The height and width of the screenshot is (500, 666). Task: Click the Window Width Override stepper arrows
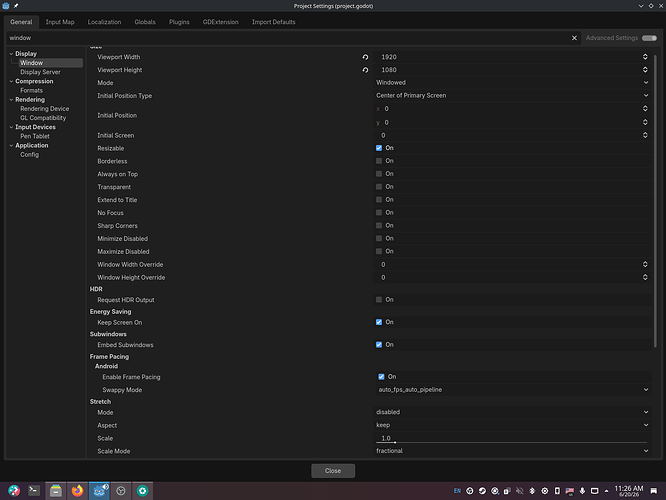coord(645,265)
